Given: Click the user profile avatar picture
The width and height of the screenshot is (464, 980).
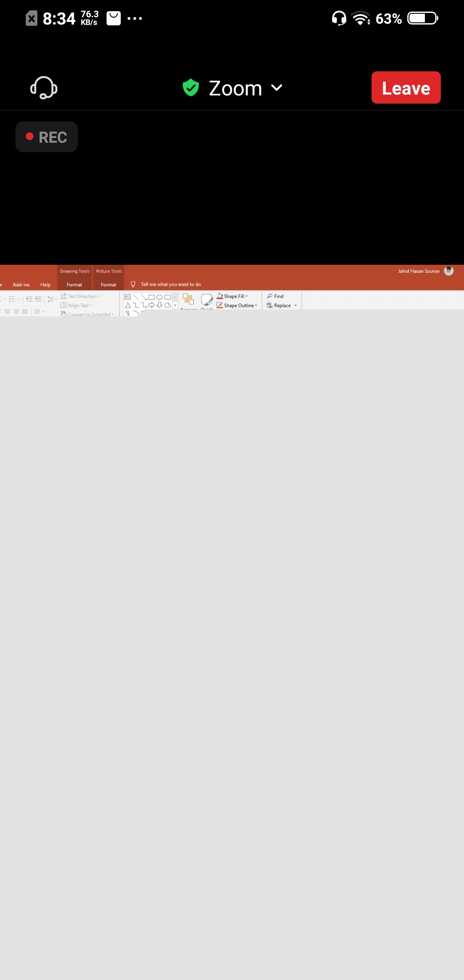Looking at the screenshot, I should [x=449, y=270].
